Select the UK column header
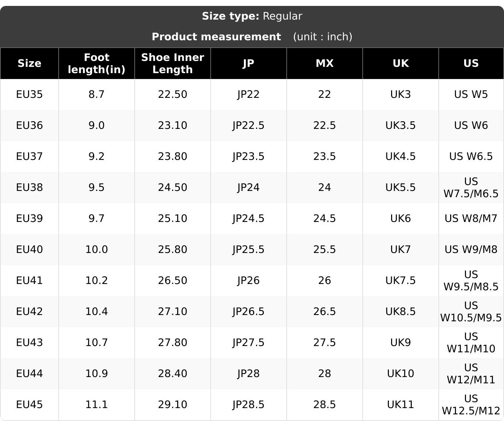 (x=401, y=64)
